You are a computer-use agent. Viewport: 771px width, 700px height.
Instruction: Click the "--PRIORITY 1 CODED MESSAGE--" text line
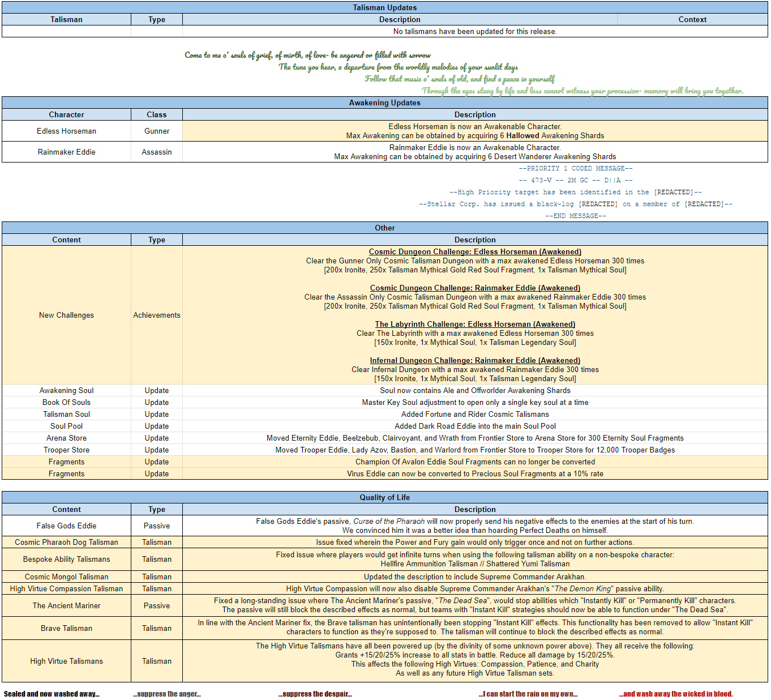(575, 168)
